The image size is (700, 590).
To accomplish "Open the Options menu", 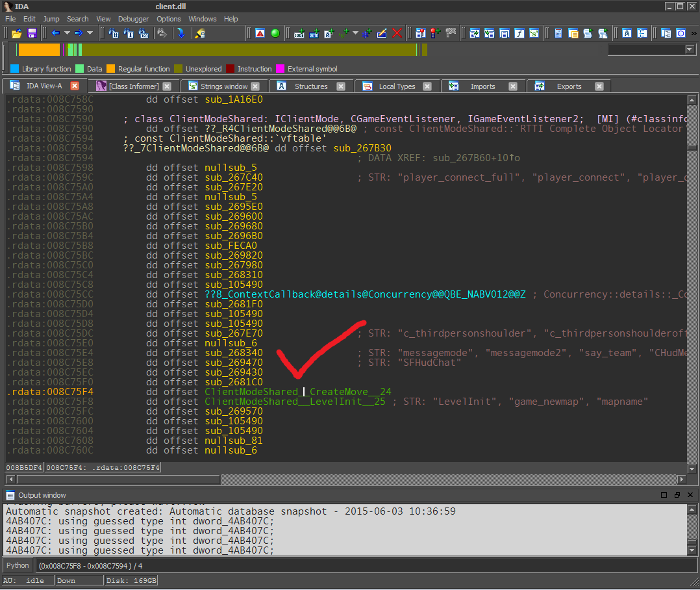I will pos(169,19).
